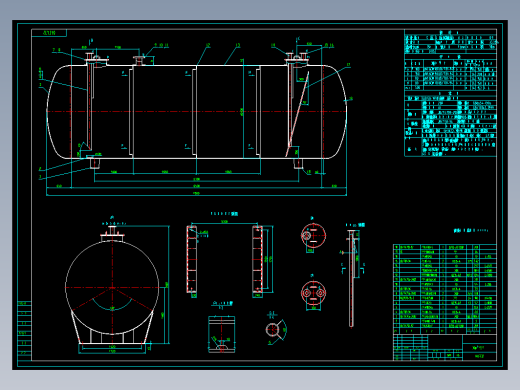Select the left elliptical head of the tank
The height and width of the screenshot is (390, 520).
click(59, 112)
